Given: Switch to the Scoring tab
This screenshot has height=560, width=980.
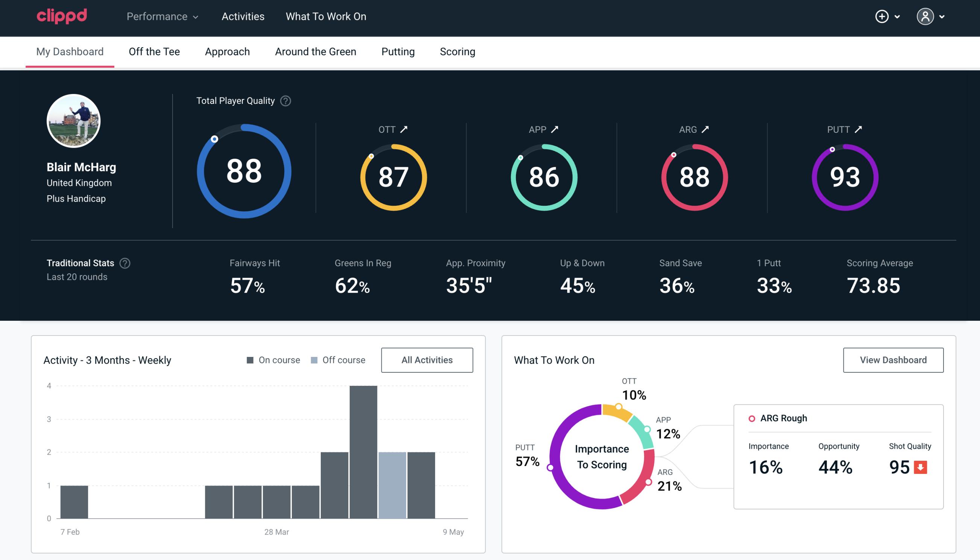Looking at the screenshot, I should point(458,51).
